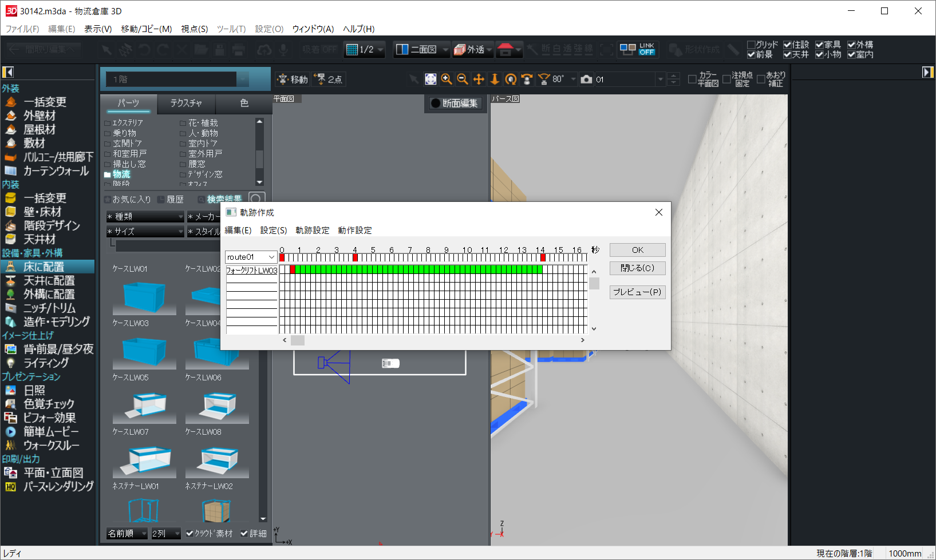Expand the 名前順 sort dropdown
This screenshot has height=560, width=936.
[x=144, y=533]
